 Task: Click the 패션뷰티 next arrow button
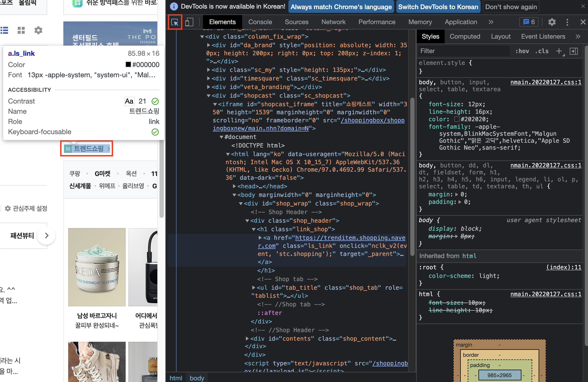click(46, 236)
